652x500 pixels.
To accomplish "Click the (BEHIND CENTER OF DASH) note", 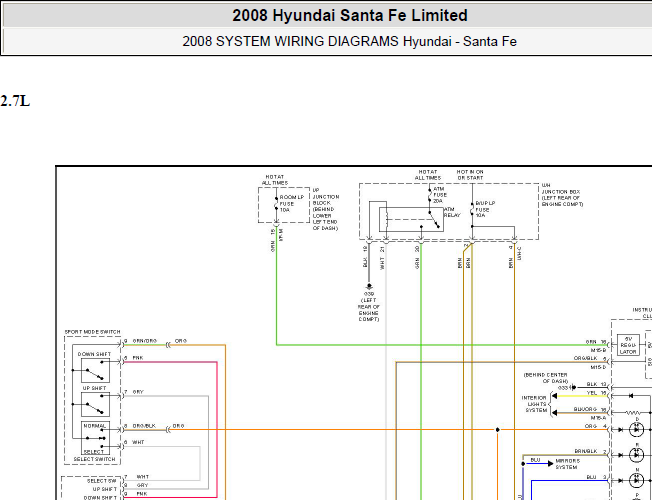I will pos(546,378).
